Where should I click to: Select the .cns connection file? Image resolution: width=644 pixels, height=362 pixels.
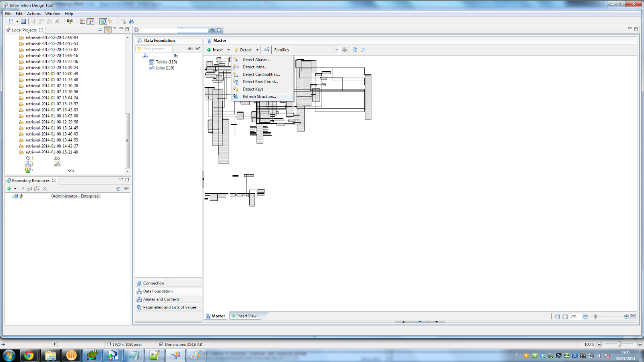click(x=50, y=170)
